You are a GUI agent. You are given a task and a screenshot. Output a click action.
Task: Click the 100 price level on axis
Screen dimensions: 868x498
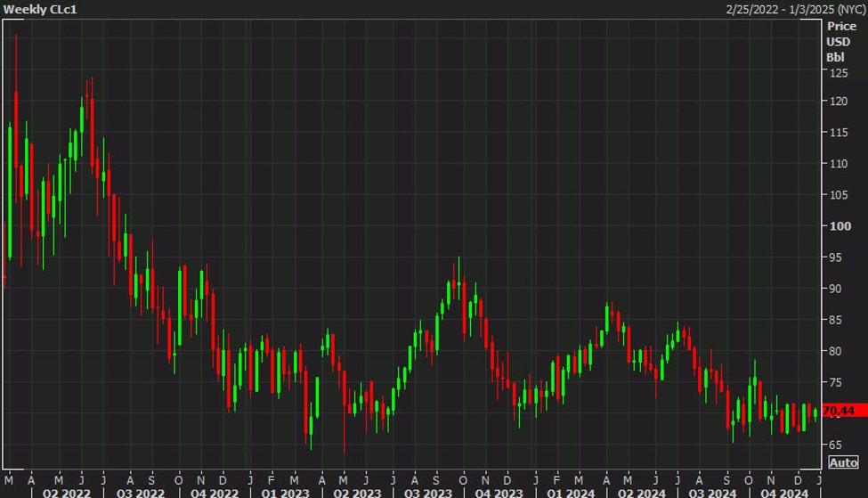pos(840,225)
